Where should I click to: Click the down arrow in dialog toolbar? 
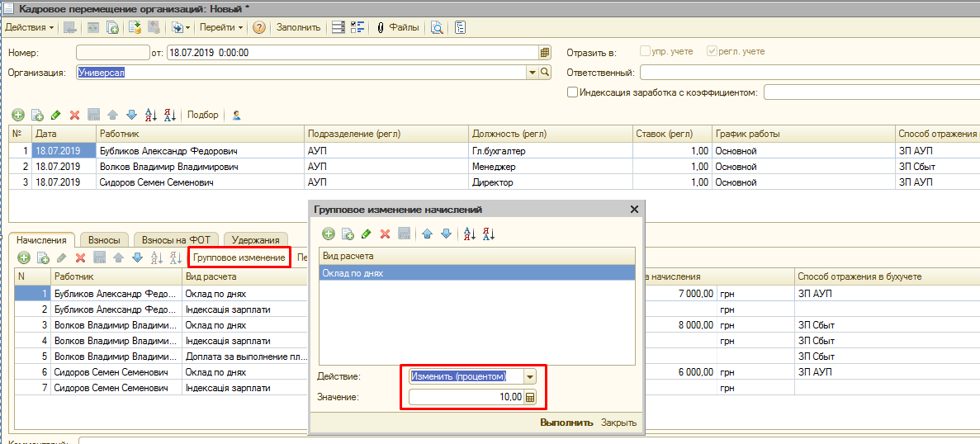(446, 234)
